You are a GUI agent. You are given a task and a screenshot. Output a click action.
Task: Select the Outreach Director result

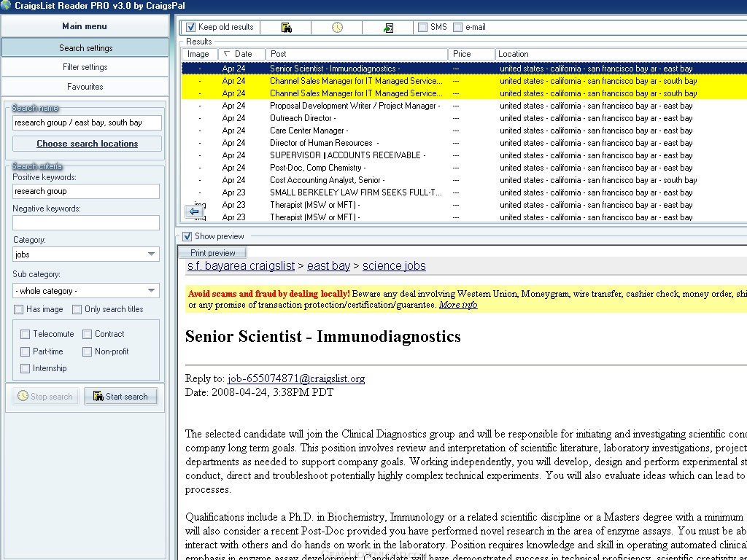464,118
